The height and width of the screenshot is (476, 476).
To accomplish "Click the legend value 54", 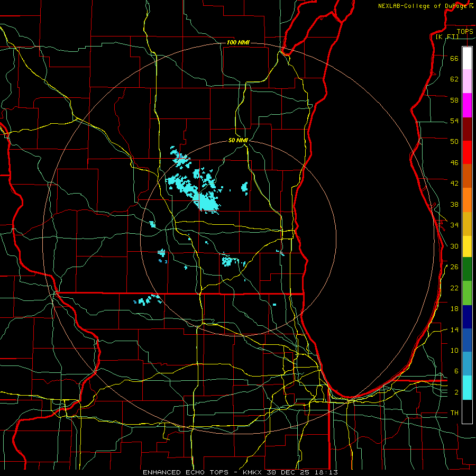I will [x=454, y=121].
